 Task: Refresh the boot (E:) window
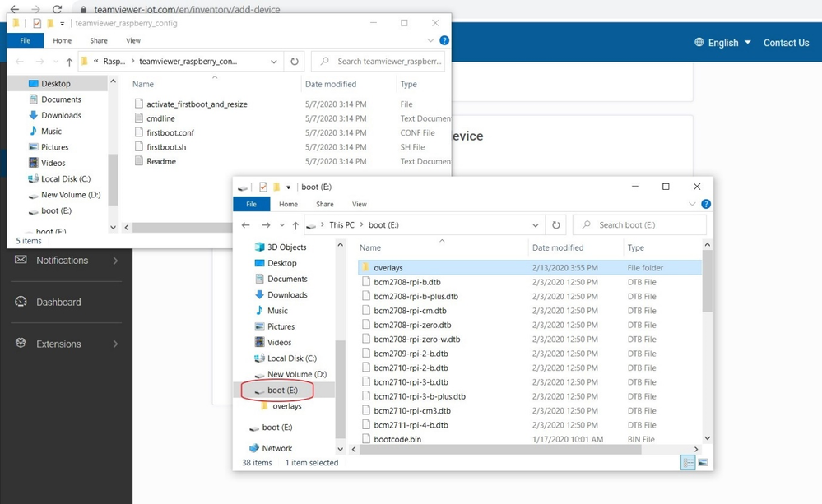[x=555, y=225]
